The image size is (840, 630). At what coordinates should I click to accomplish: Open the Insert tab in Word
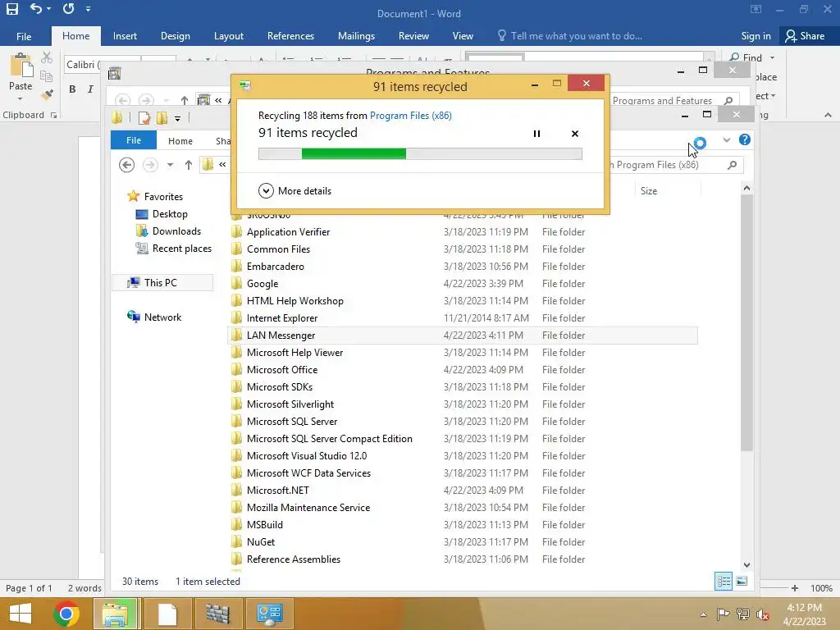[125, 36]
